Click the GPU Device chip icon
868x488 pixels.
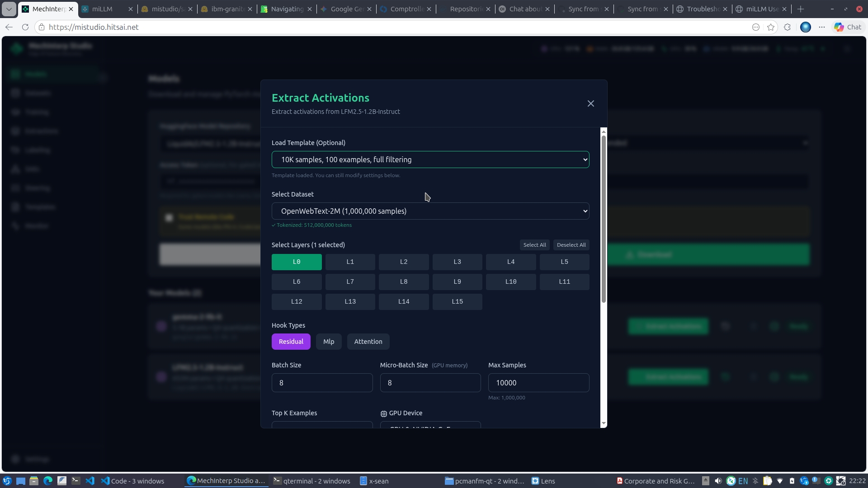coord(383,413)
